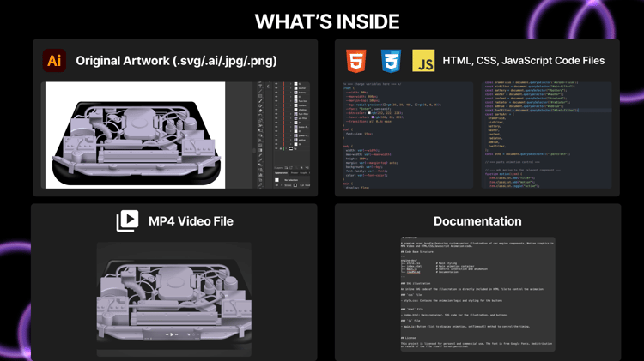Open the CSS code screenshot with root variables
The width and height of the screenshot is (644, 361).
[x=407, y=135]
